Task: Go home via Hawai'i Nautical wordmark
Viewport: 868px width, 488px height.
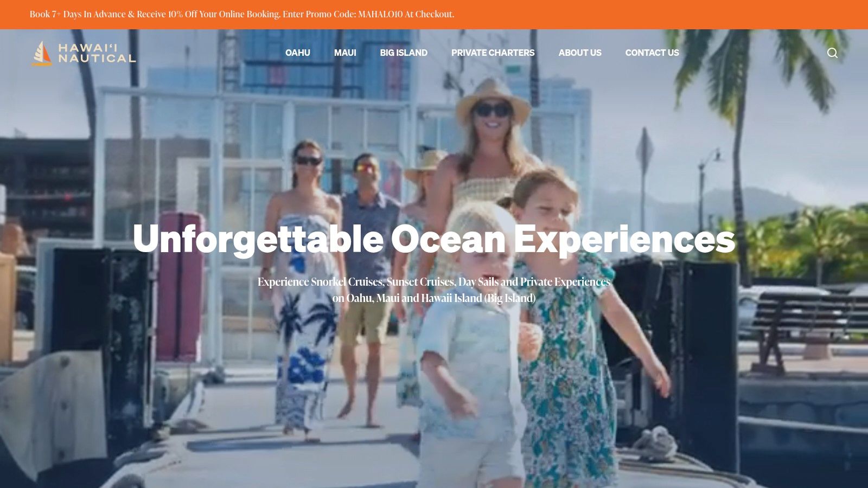Action: pos(97,53)
